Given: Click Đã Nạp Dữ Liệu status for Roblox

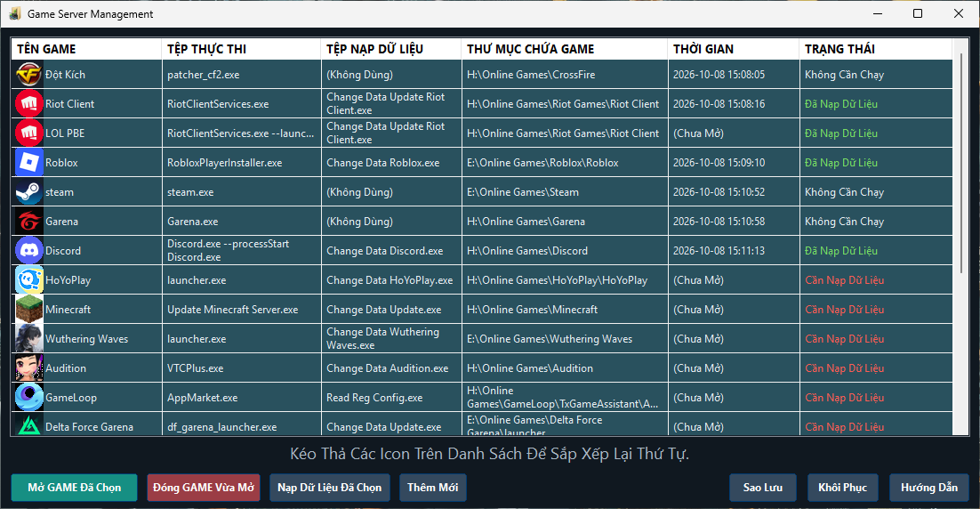Looking at the screenshot, I should pyautogui.click(x=876, y=163).
